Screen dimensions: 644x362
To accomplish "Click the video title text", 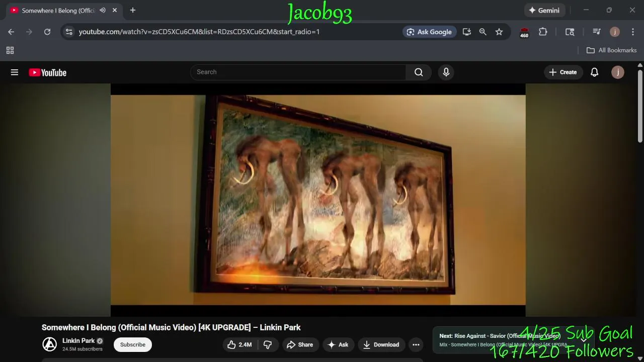I will [x=171, y=327].
